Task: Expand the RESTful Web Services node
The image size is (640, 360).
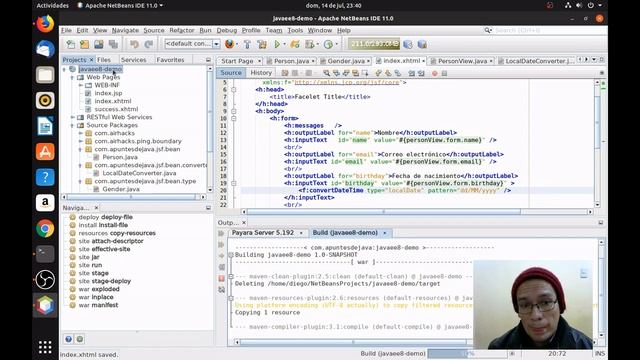Action: 73,117
